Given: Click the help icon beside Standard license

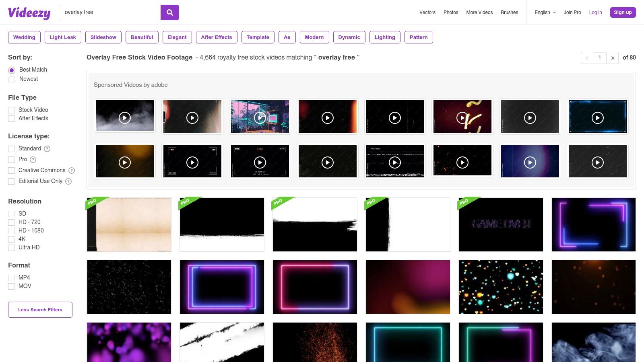Looking at the screenshot, I should tap(47, 149).
